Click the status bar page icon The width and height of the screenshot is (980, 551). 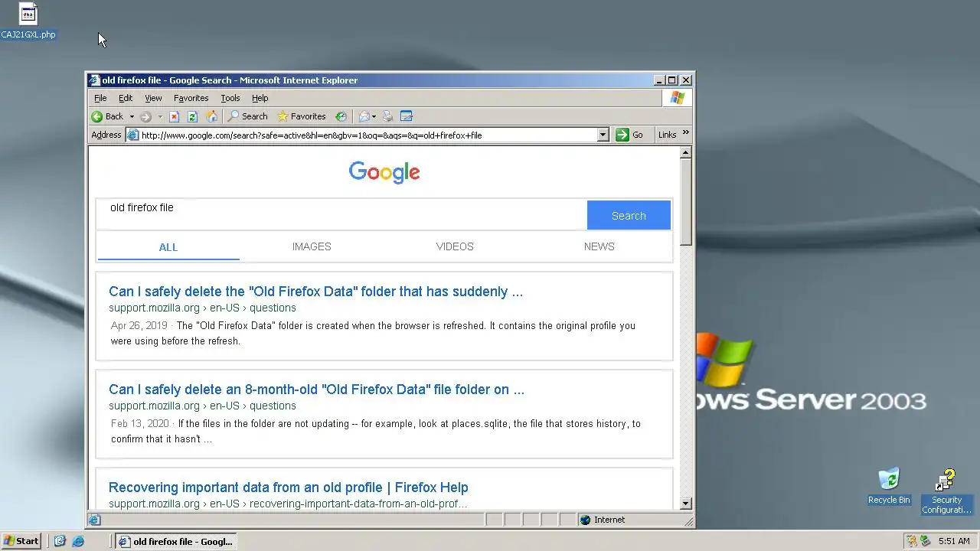94,520
